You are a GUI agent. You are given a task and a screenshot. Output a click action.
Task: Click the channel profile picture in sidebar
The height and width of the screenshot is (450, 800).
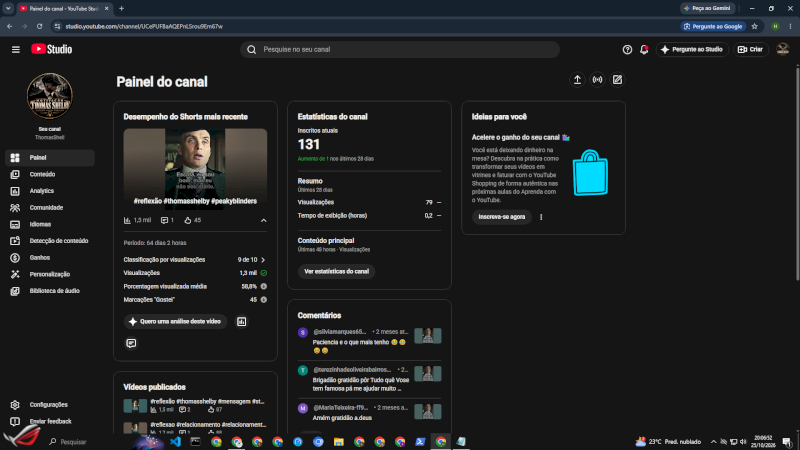coord(49,96)
